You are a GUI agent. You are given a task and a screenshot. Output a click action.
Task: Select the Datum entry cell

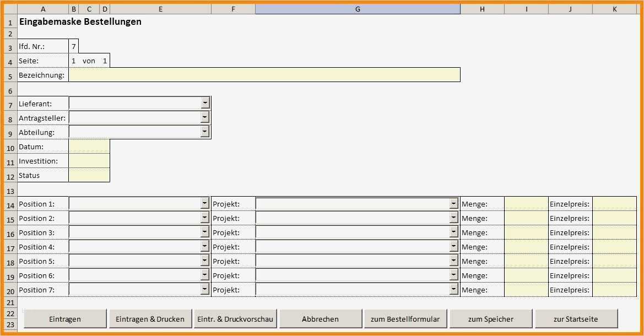89,146
